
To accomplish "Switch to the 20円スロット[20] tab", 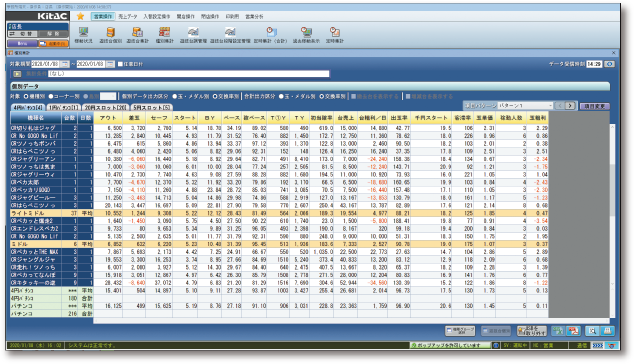I will (x=106, y=108).
